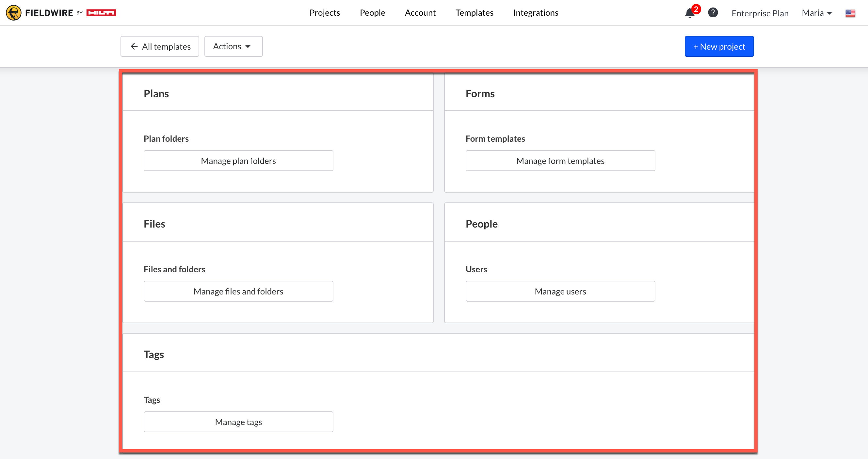868x459 pixels.
Task: Click the back arrow on All templates
Action: tap(134, 46)
